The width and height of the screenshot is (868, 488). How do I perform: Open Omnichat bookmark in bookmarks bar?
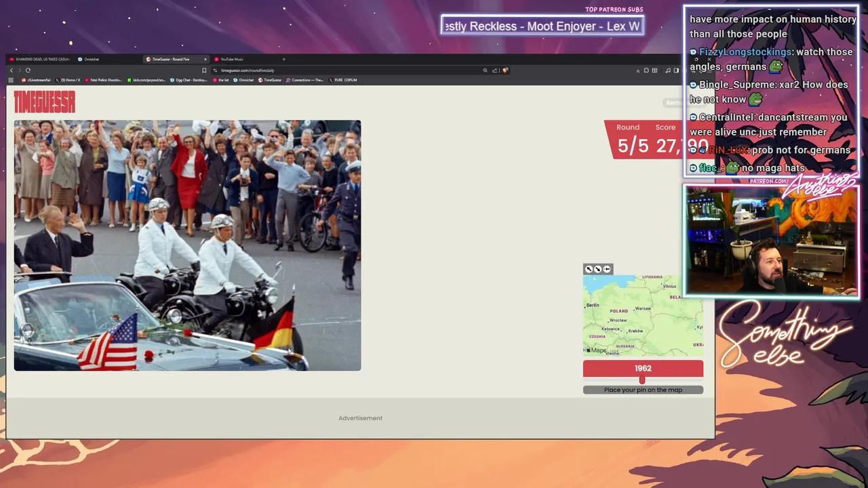pos(243,80)
